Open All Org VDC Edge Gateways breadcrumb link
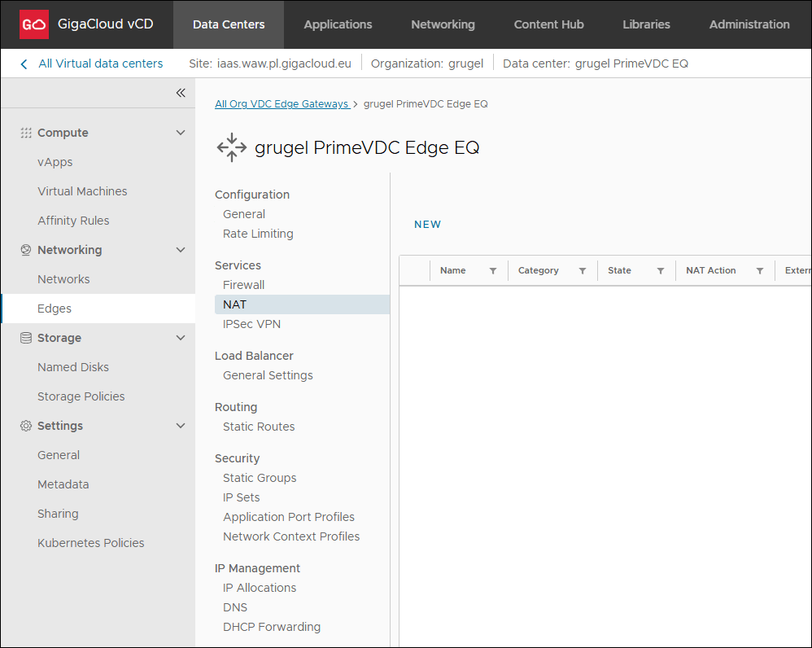 click(x=282, y=104)
